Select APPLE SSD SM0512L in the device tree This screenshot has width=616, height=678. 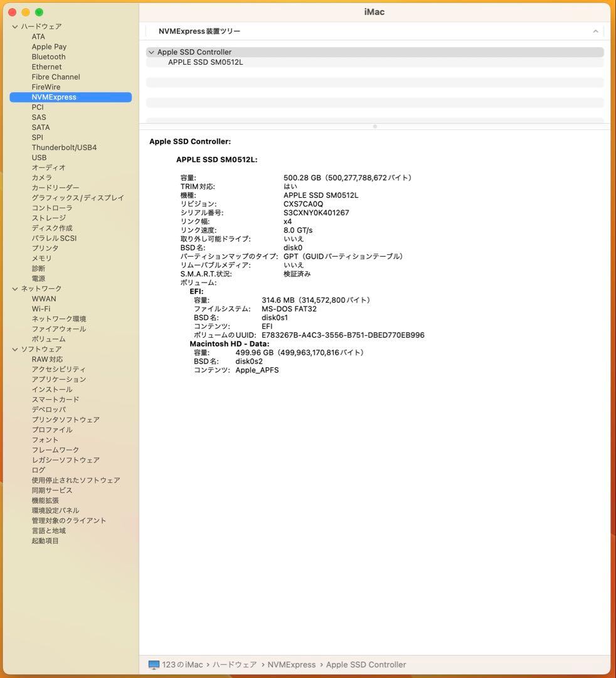click(205, 62)
